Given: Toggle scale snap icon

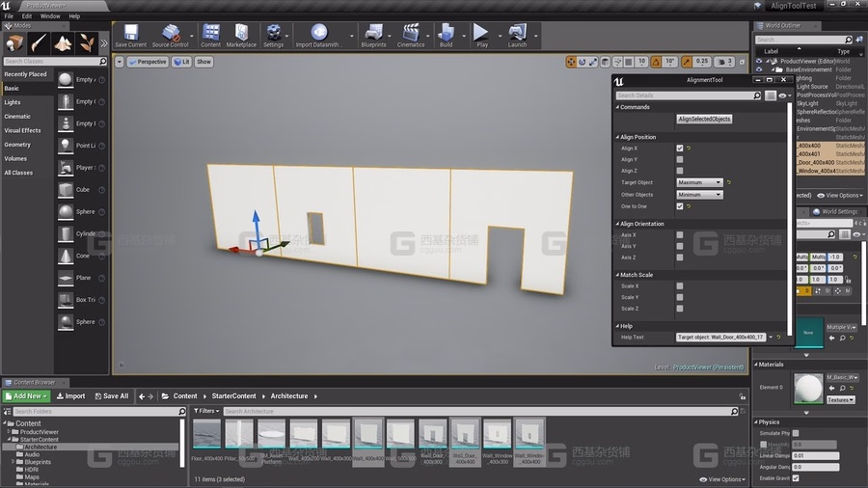Looking at the screenshot, I should coord(687,62).
